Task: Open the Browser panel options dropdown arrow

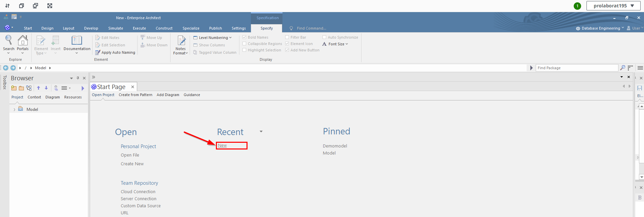Action: point(71,78)
